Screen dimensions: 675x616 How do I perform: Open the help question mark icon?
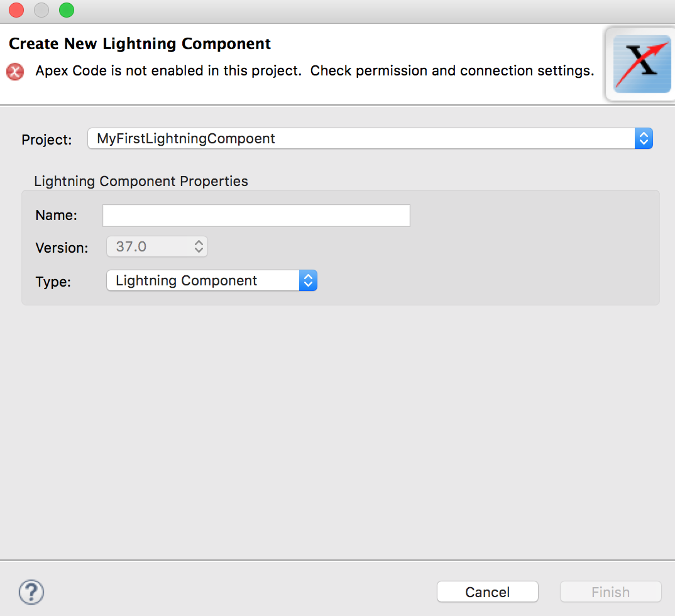[31, 592]
